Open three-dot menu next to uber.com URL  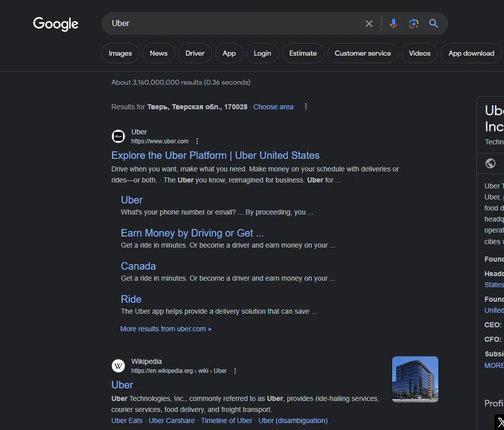(x=197, y=141)
